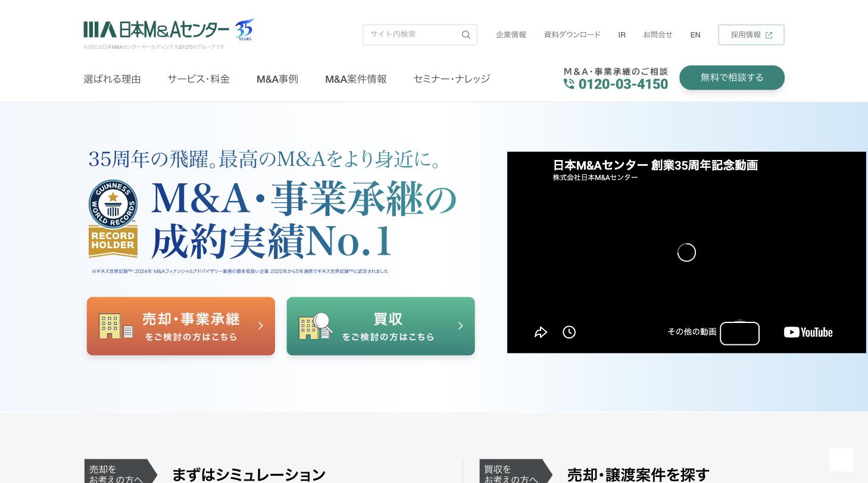Image resolution: width=868 pixels, height=483 pixels.
Task: Click the channel name 株式会社日本M&Aセンター
Action: point(595,177)
